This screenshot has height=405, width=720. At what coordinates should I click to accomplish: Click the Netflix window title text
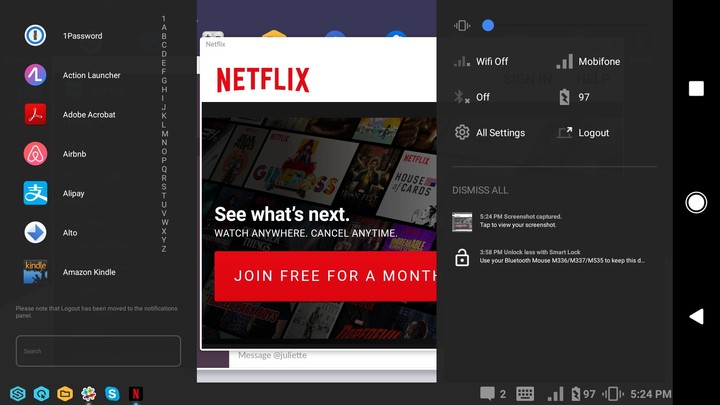(215, 44)
